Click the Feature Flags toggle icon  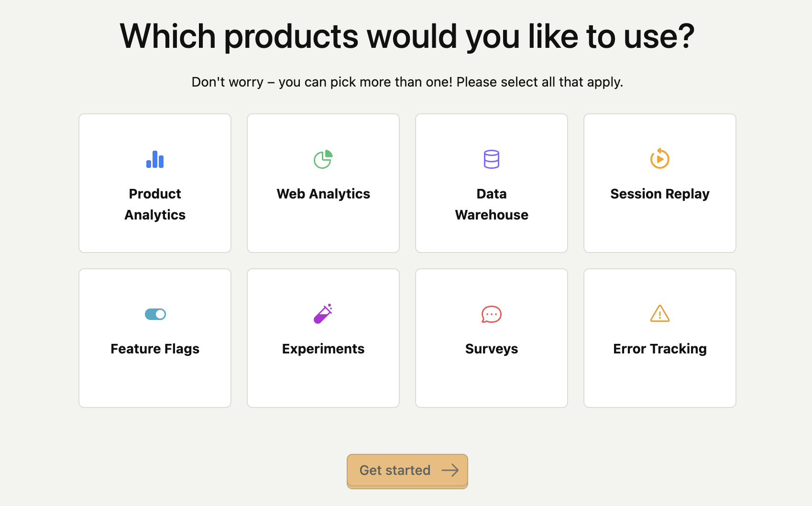[155, 314]
